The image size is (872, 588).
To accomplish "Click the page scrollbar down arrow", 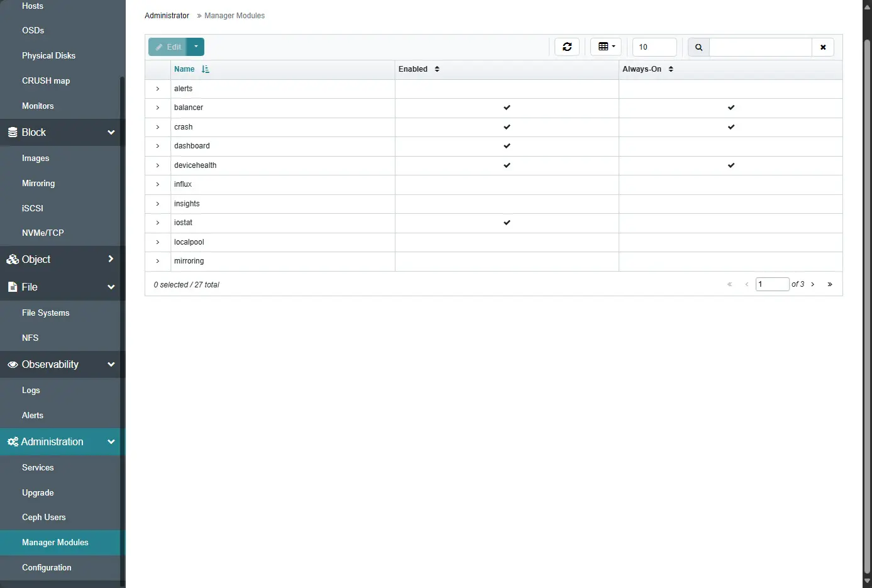I will click(867, 582).
